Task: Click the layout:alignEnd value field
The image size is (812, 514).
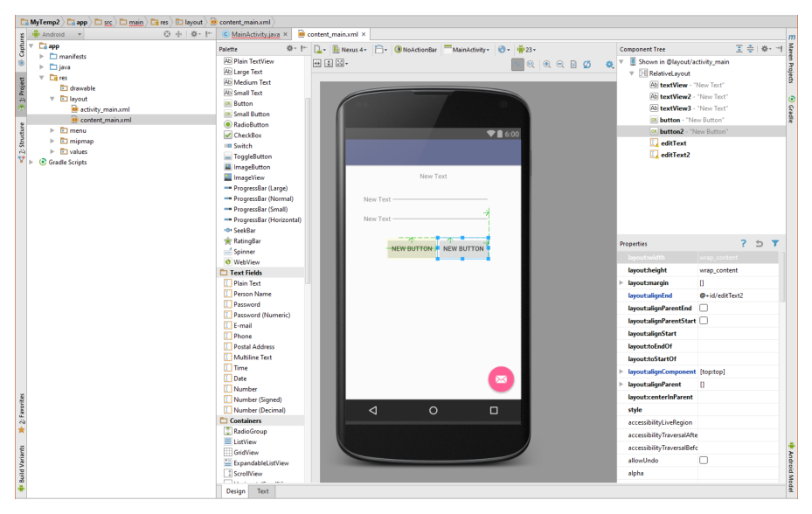Action: pyautogui.click(x=738, y=295)
